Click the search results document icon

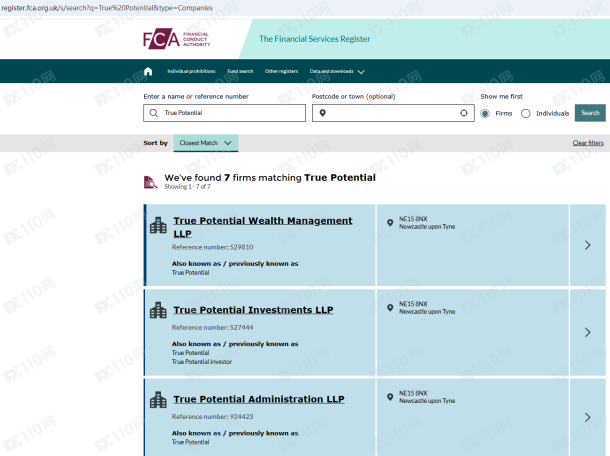click(x=151, y=182)
